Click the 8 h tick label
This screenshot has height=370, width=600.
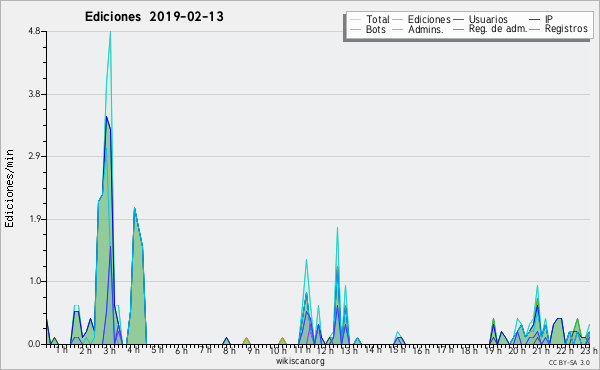(229, 351)
